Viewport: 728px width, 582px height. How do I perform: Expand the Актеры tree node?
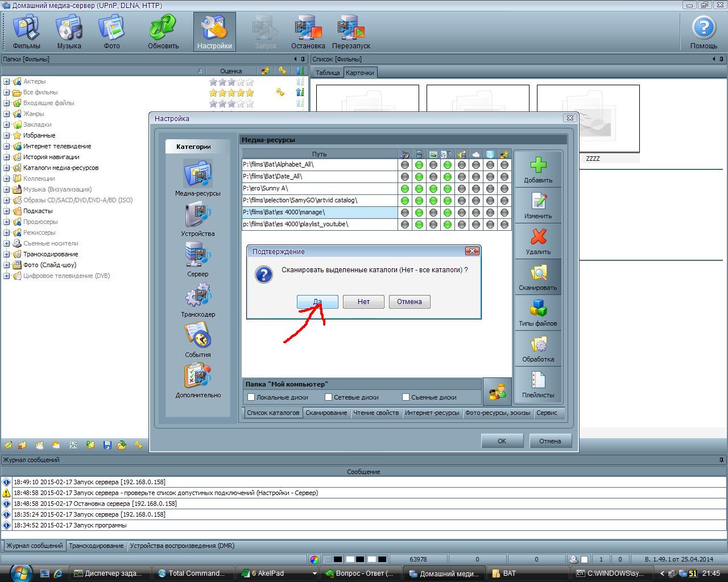coord(7,82)
